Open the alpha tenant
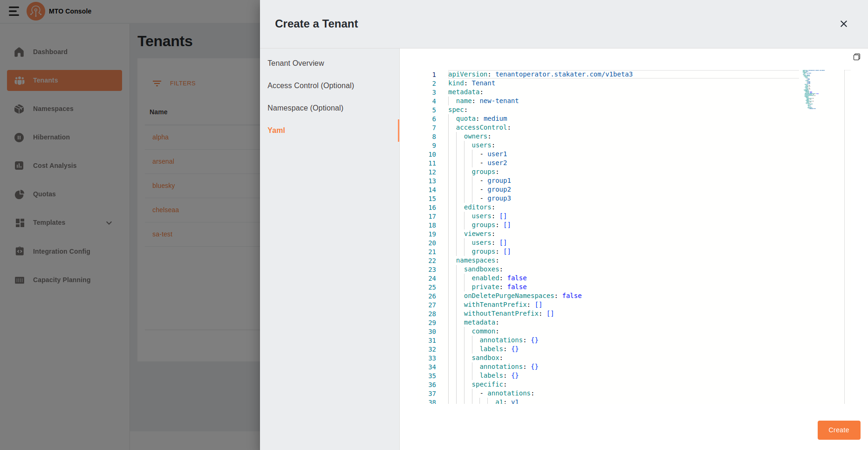 tap(160, 137)
